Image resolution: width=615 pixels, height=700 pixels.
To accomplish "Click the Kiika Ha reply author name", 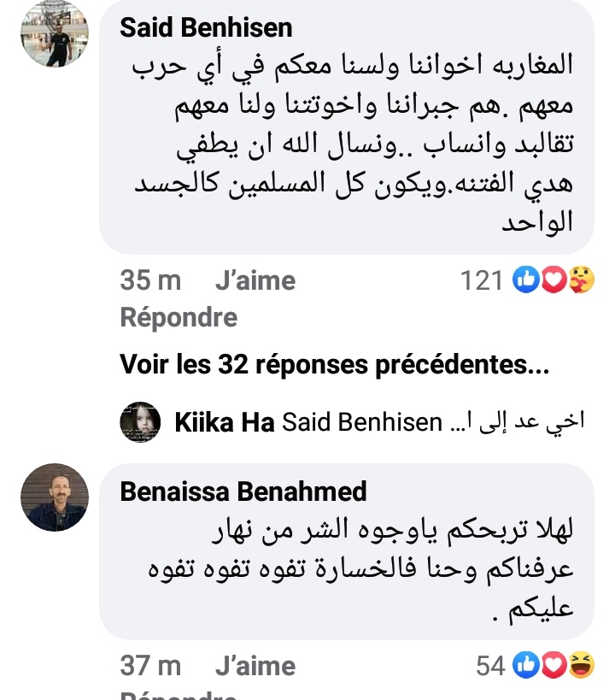I will [x=225, y=422].
